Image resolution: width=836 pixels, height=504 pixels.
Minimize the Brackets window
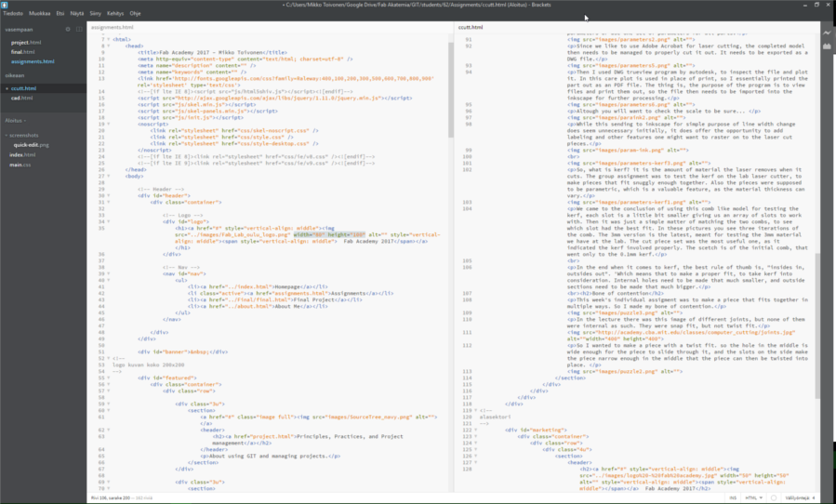coord(805,5)
